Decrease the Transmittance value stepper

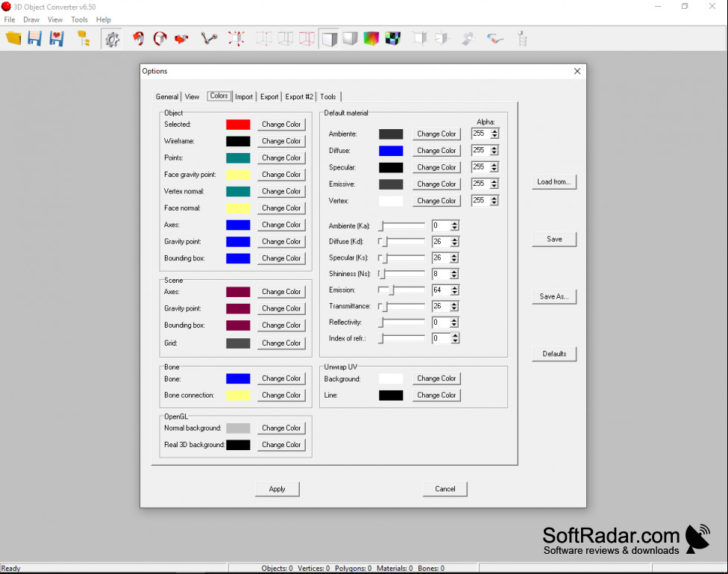coord(454,309)
